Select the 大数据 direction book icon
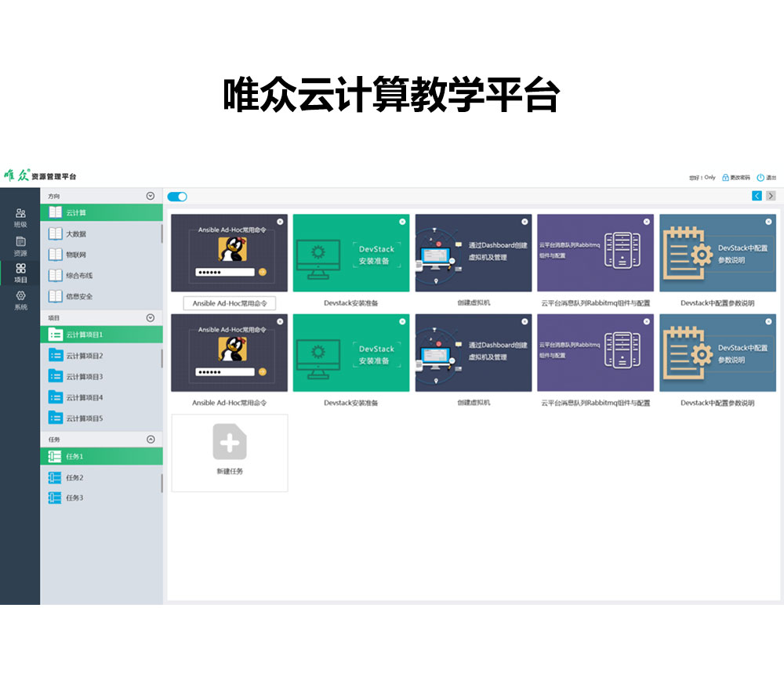The image size is (784, 684). point(55,233)
